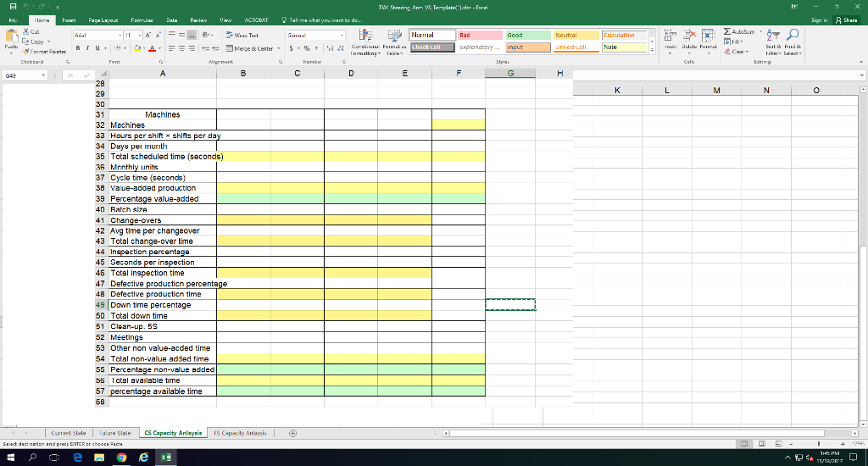Apply comma style icon
868x466 pixels.
(316, 48)
